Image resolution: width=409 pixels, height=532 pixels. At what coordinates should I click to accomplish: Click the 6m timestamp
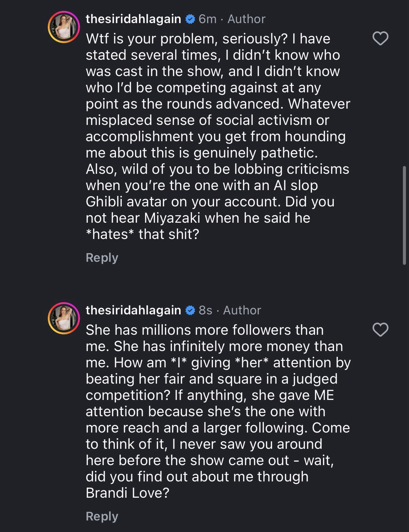coord(207,19)
